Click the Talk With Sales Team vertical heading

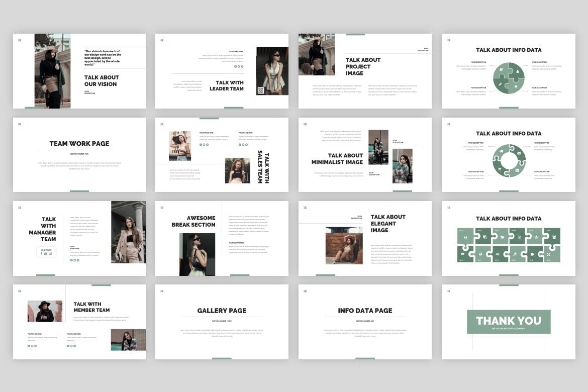coord(263,167)
